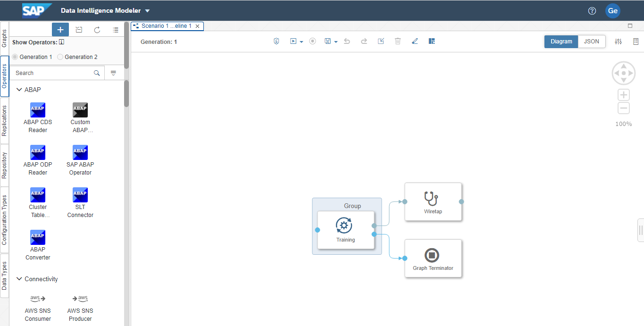Viewport: 644px width, 326px height.
Task: Click the SLT Connector operator icon
Action: pyautogui.click(x=80, y=195)
